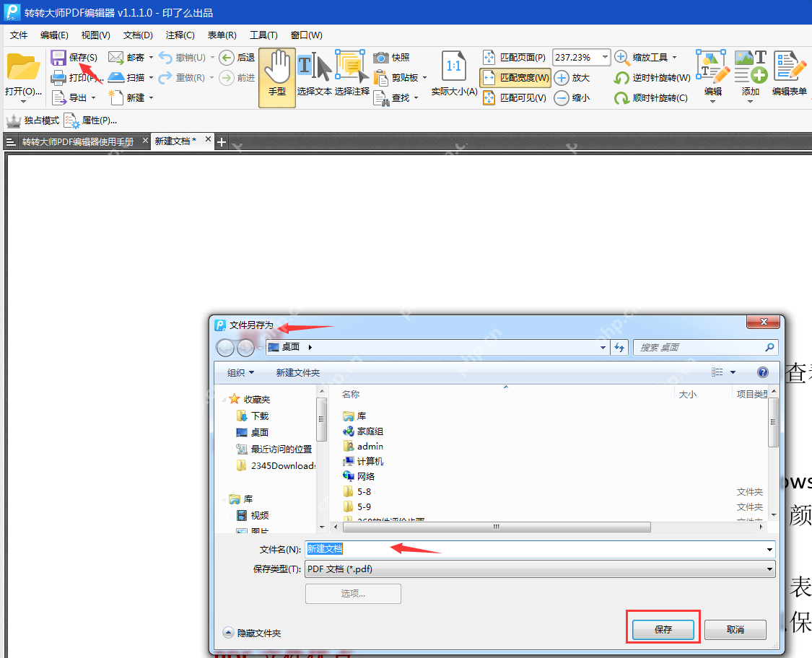Click the 邮寄 mail icon
Image resolution: width=812 pixels, height=658 pixels.
click(116, 57)
